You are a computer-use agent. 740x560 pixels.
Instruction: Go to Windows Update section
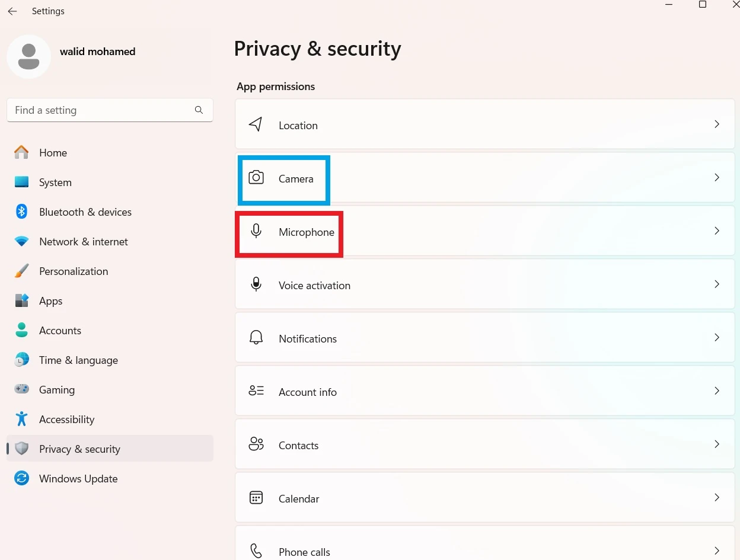click(78, 479)
